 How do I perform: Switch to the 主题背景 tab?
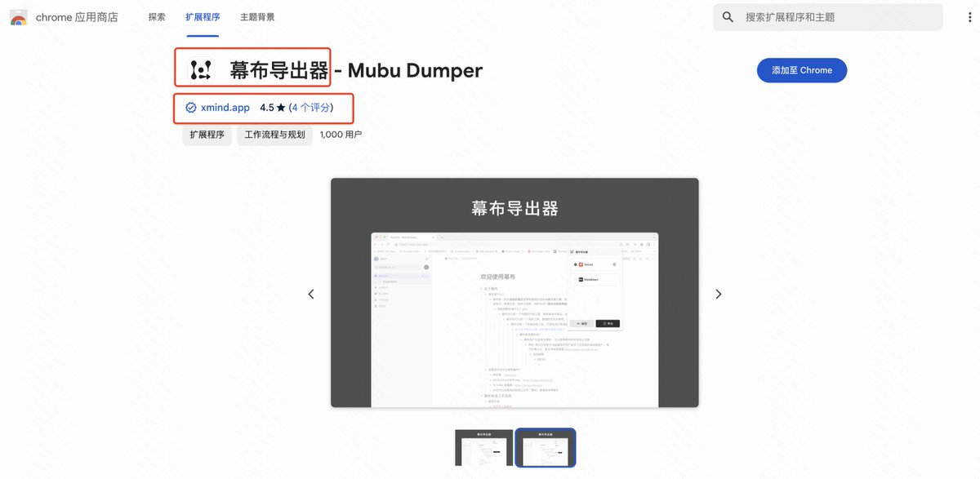click(x=257, y=17)
